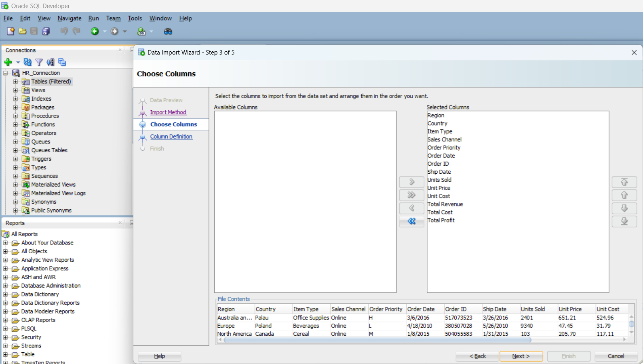
Task: Click File Contents vertical scrollbar down arrow
Action: click(631, 332)
